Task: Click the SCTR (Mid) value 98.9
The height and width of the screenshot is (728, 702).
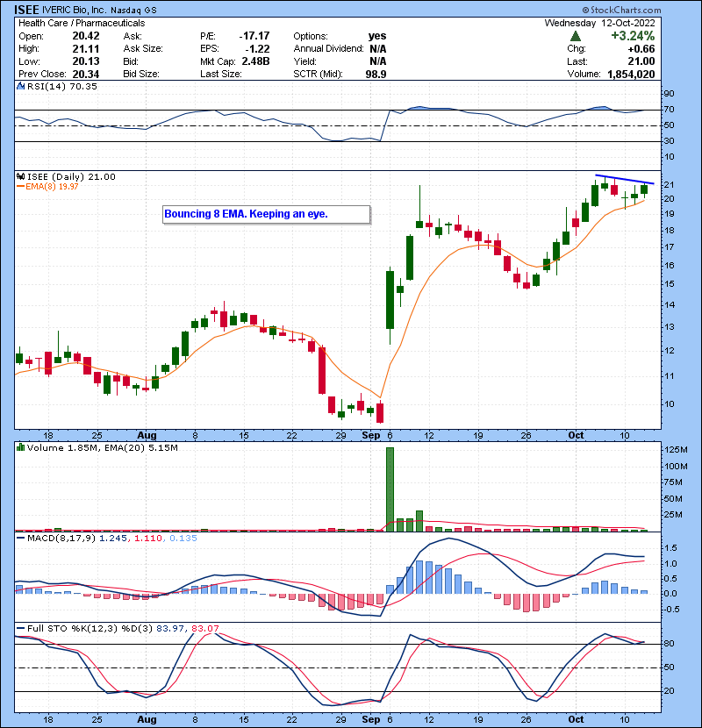Action: click(376, 74)
